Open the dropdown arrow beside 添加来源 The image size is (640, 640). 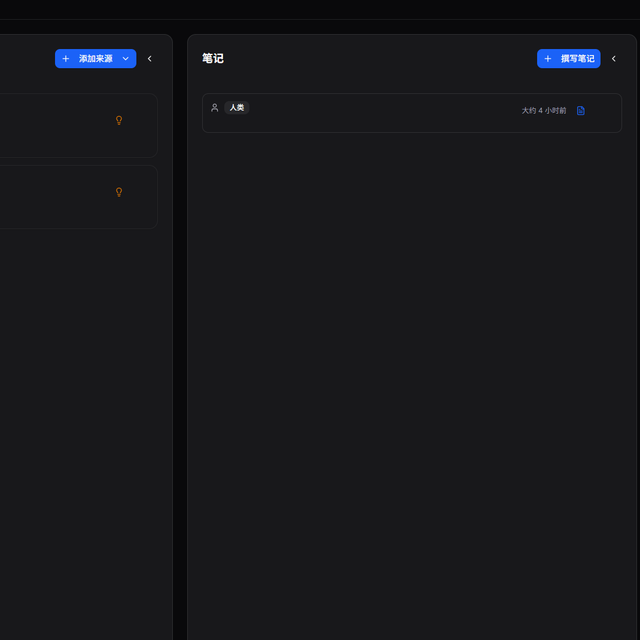pyautogui.click(x=126, y=59)
